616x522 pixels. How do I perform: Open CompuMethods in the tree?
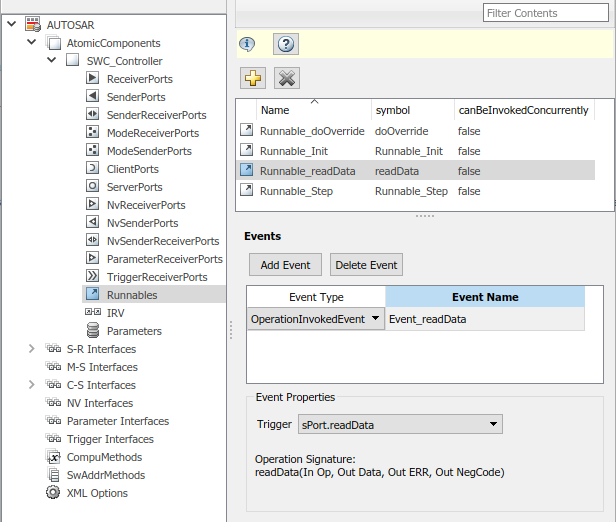pyautogui.click(x=105, y=457)
